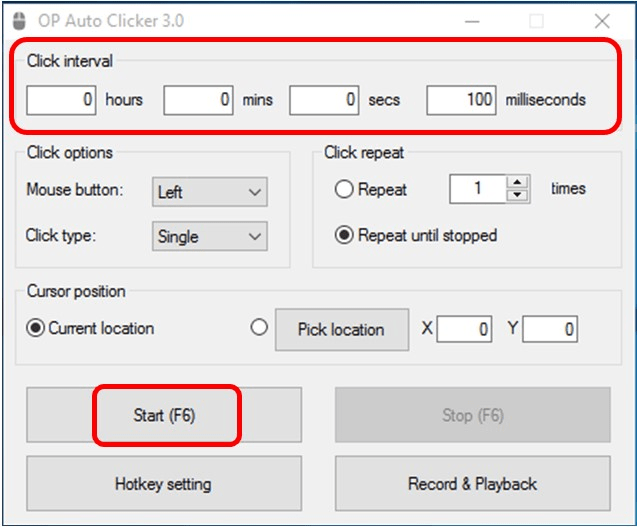The width and height of the screenshot is (637, 527).
Task: Click the Pick location button
Action: 341,329
